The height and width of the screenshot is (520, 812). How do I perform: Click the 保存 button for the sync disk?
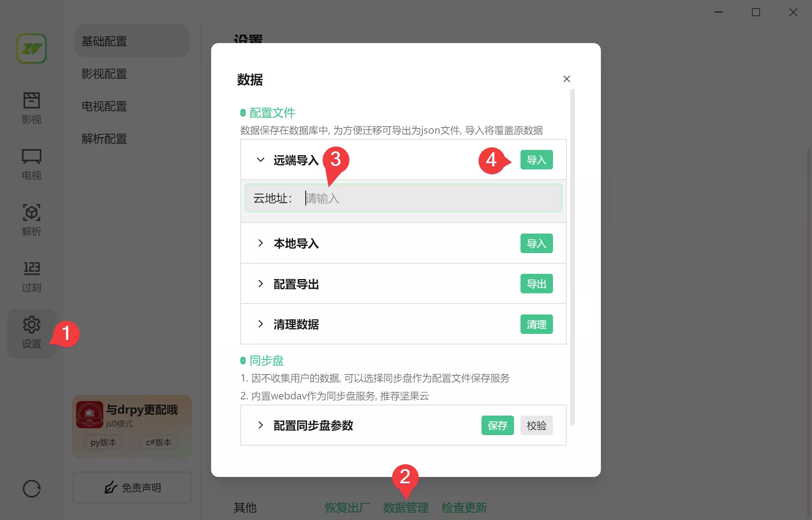coord(497,425)
